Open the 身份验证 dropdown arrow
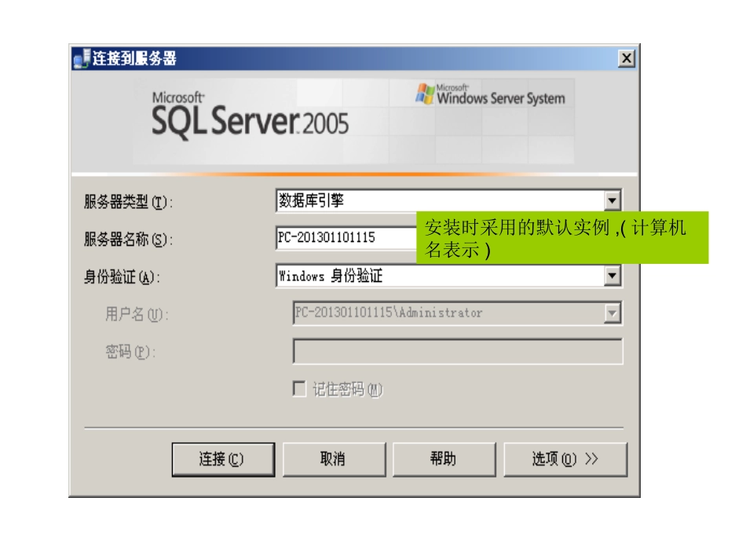 tap(613, 276)
